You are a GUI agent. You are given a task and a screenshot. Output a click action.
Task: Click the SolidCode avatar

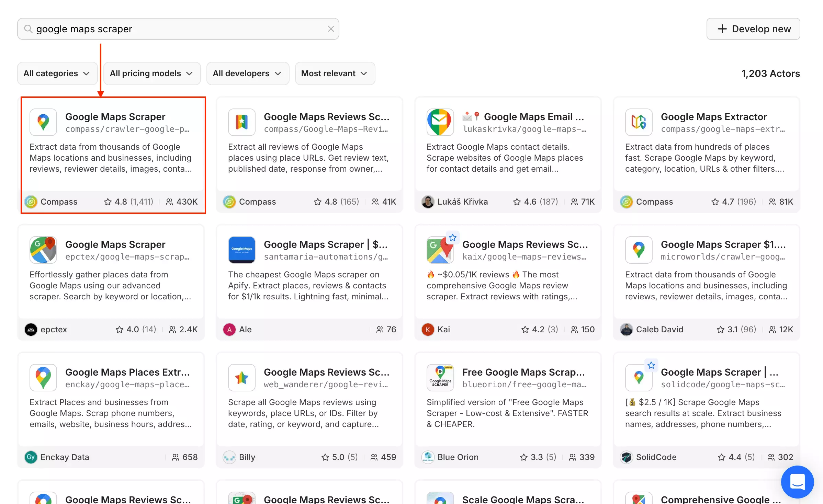click(627, 457)
